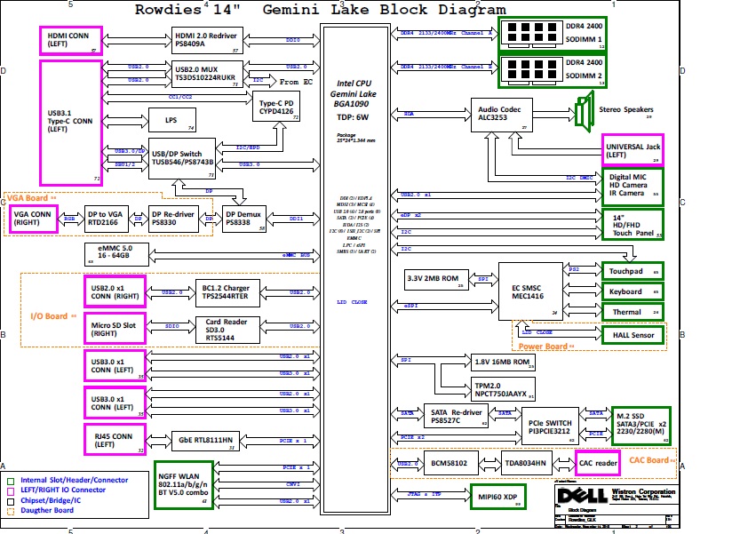Select the UNIVERSAL Jack (LEFT) block
The height and width of the screenshot is (534, 756).
coord(633,150)
